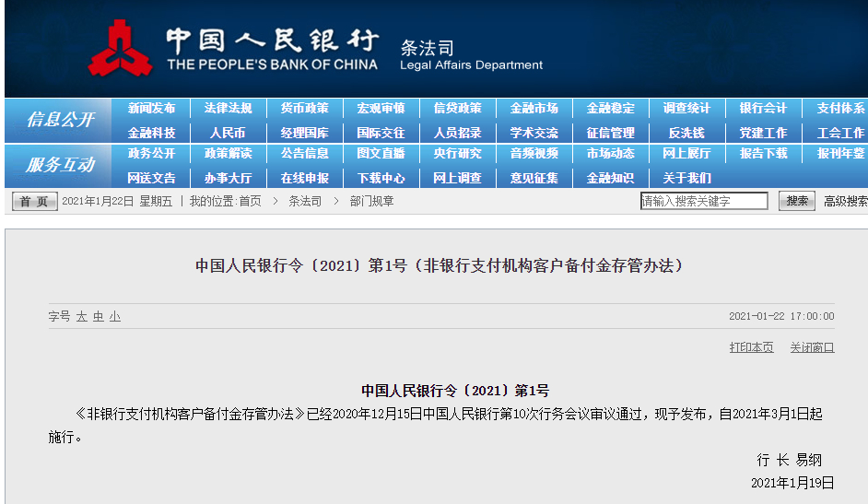This screenshot has height=504, width=868.
Task: Go to 办事大厅 page
Action: click(229, 178)
